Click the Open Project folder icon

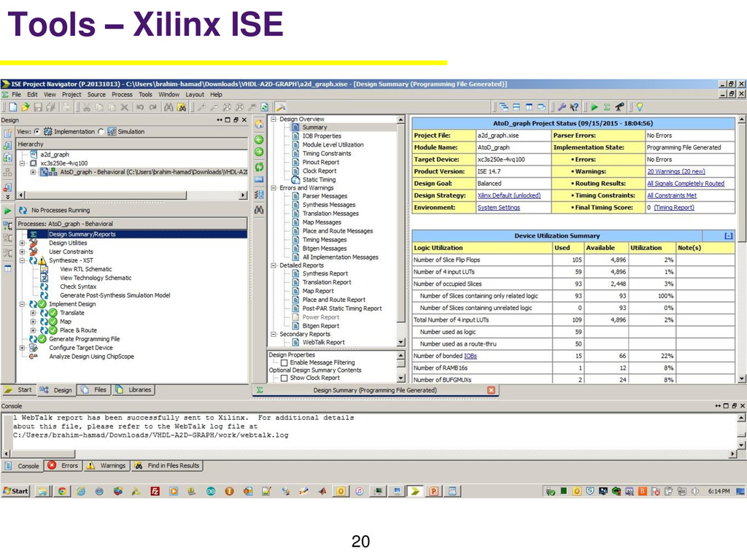26,107
